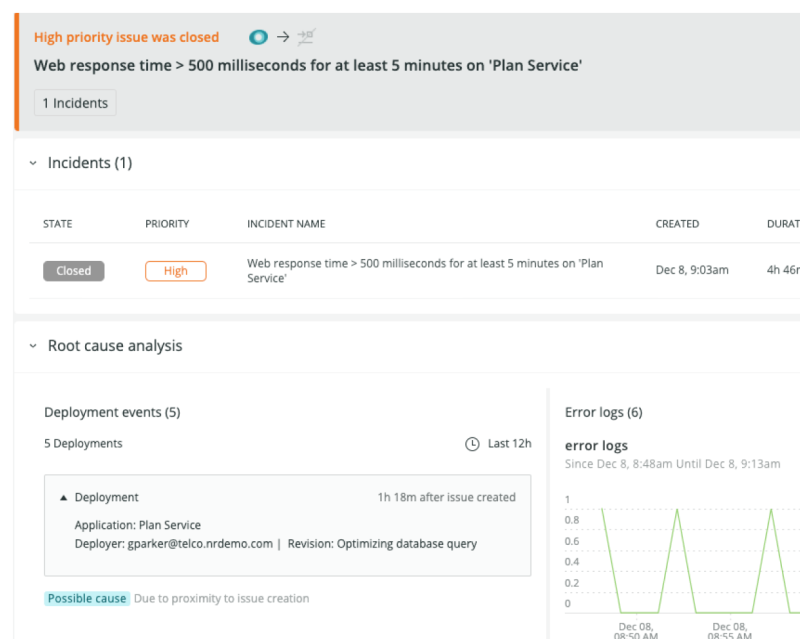Click the blue circular source icon in header
The height and width of the screenshot is (639, 800).
coord(258,37)
